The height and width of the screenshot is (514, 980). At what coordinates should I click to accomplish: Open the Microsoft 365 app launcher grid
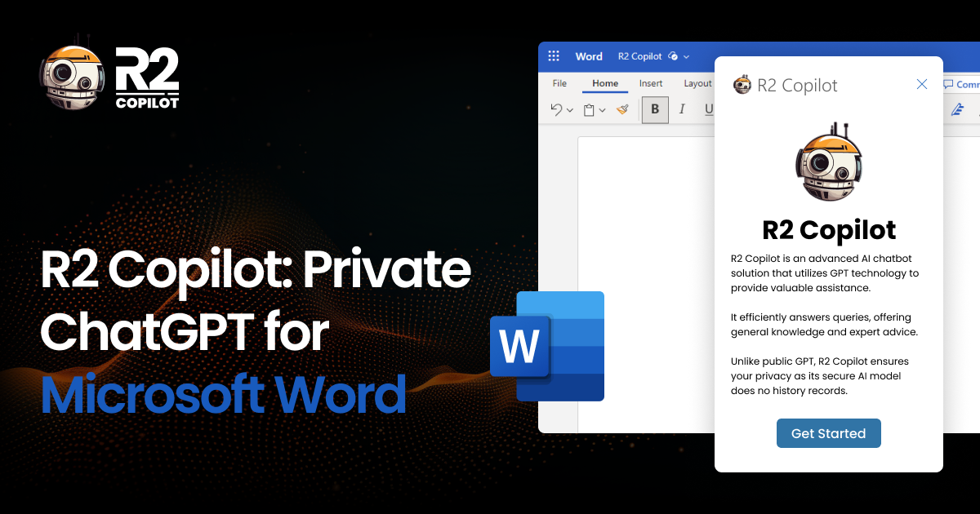[554, 55]
